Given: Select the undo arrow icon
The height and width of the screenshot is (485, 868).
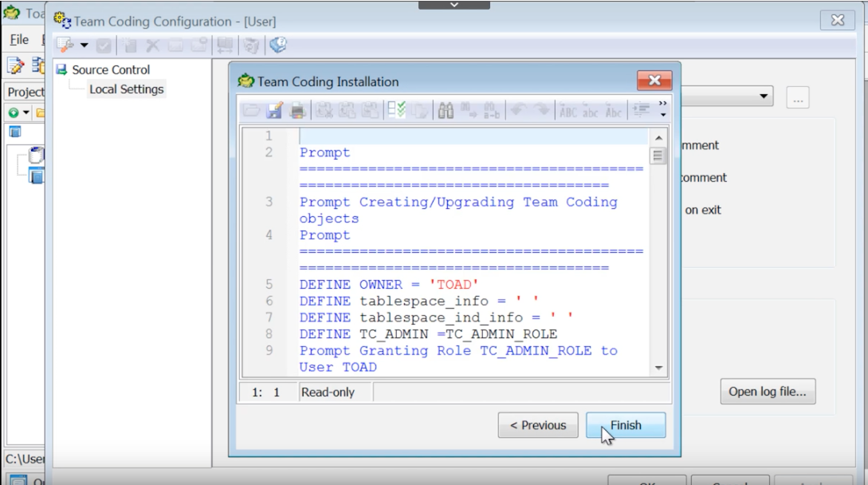Looking at the screenshot, I should point(518,109).
